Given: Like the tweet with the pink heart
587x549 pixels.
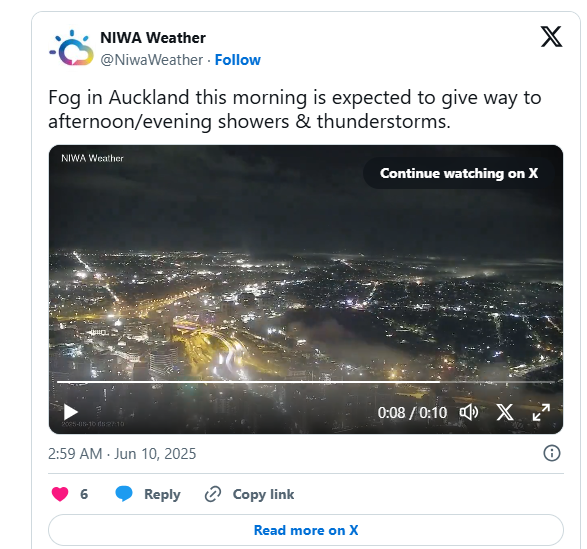Looking at the screenshot, I should 60,494.
